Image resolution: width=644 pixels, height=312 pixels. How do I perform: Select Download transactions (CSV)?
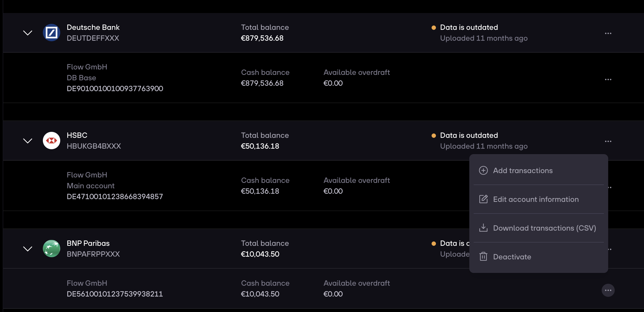[x=538, y=228]
